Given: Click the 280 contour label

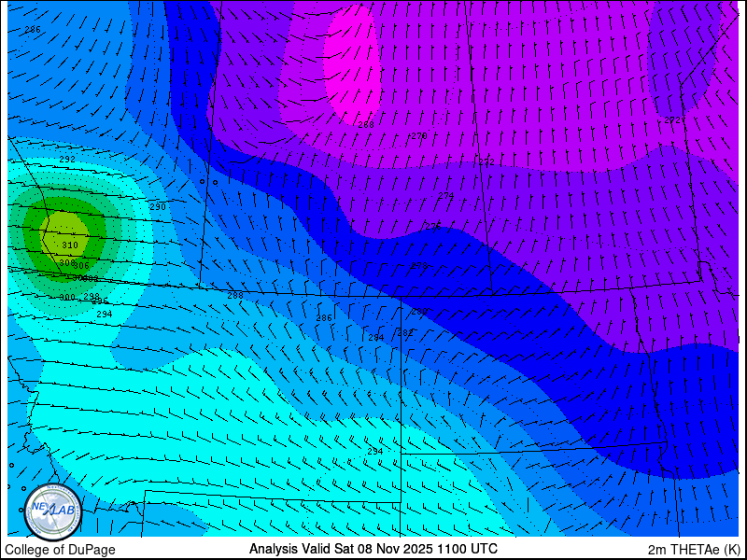Looking at the screenshot, I should point(419,312).
